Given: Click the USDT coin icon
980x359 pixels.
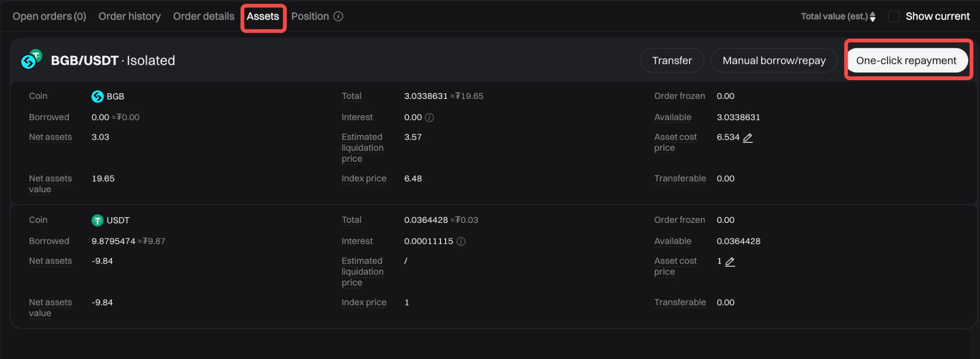Looking at the screenshot, I should click(97, 220).
